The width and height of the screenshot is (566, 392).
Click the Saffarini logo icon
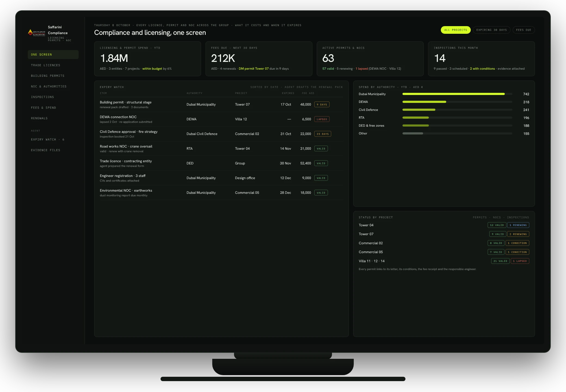click(x=37, y=32)
